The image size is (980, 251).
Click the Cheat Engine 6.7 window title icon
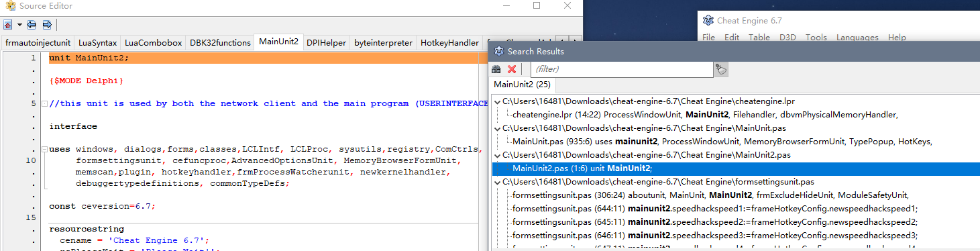click(708, 20)
